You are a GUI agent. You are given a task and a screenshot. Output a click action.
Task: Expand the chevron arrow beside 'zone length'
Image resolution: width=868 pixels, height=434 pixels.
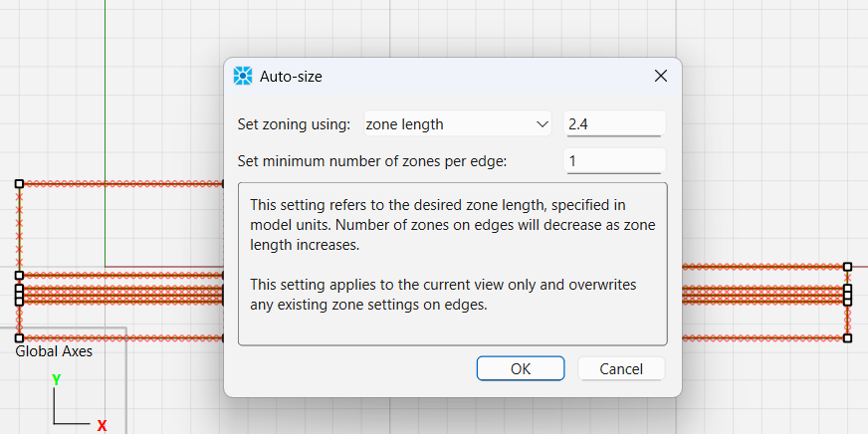coord(542,124)
